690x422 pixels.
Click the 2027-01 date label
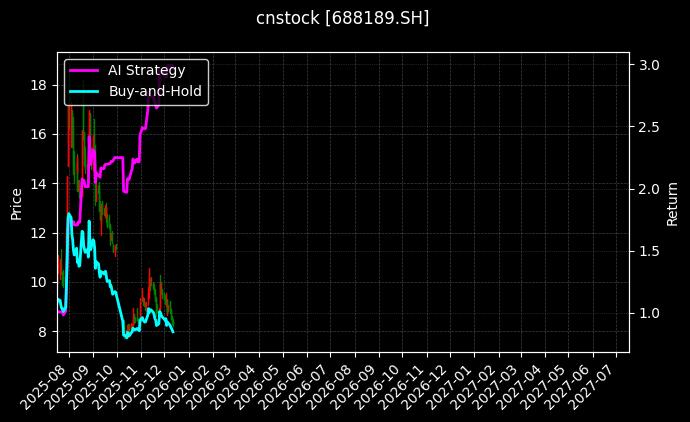[x=449, y=387]
